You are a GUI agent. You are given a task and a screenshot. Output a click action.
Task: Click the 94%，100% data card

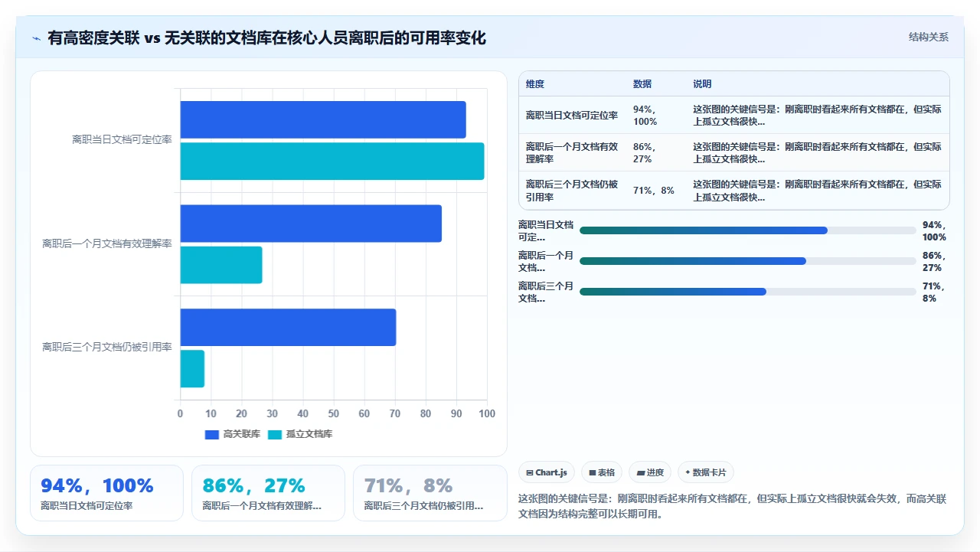pyautogui.click(x=106, y=493)
